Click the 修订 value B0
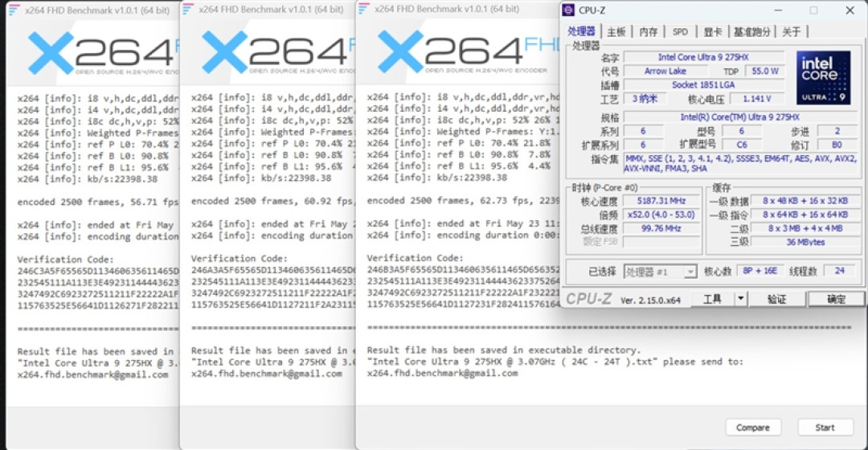This screenshot has width=868, height=450. (837, 145)
